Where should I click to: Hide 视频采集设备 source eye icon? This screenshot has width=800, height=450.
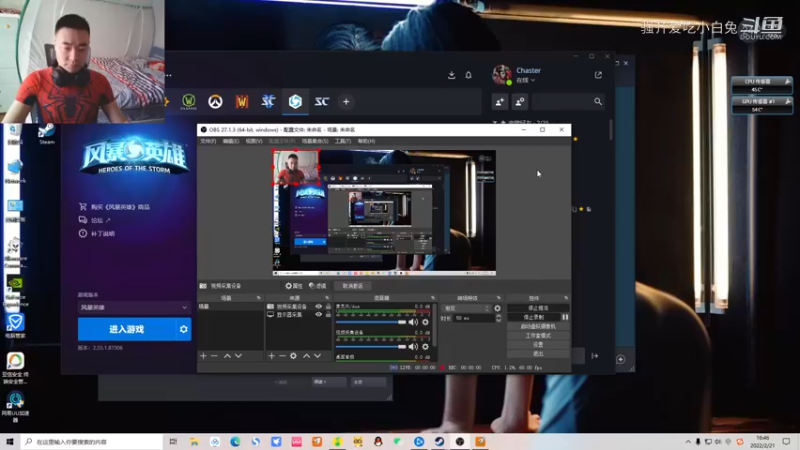pos(318,307)
